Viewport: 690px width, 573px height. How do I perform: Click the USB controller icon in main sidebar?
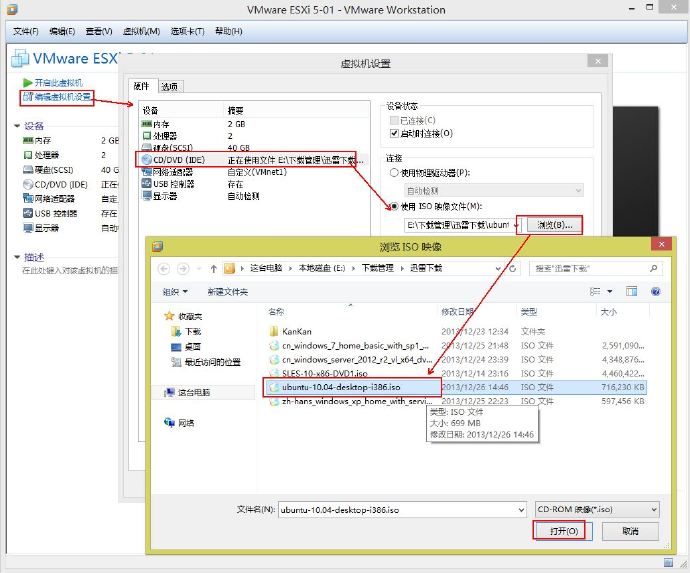tap(28, 213)
